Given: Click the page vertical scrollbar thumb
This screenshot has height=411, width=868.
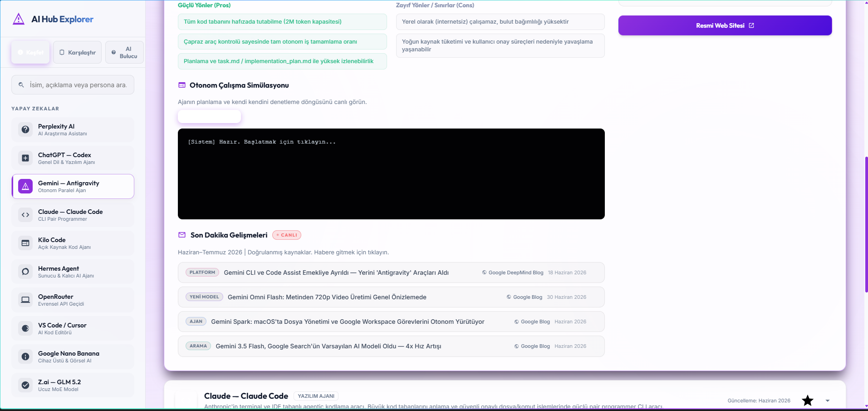Looking at the screenshot, I should tap(866, 225).
